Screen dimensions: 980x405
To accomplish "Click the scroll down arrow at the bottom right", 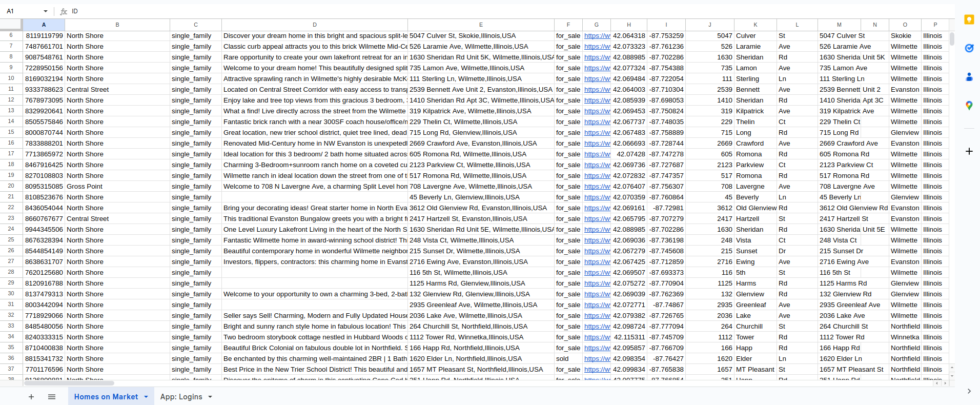I will coord(952,376).
